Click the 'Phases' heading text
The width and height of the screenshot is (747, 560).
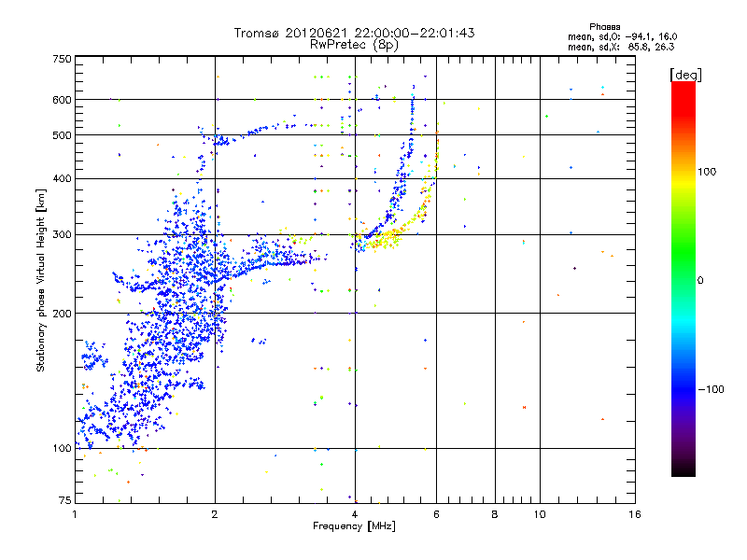pos(604,27)
